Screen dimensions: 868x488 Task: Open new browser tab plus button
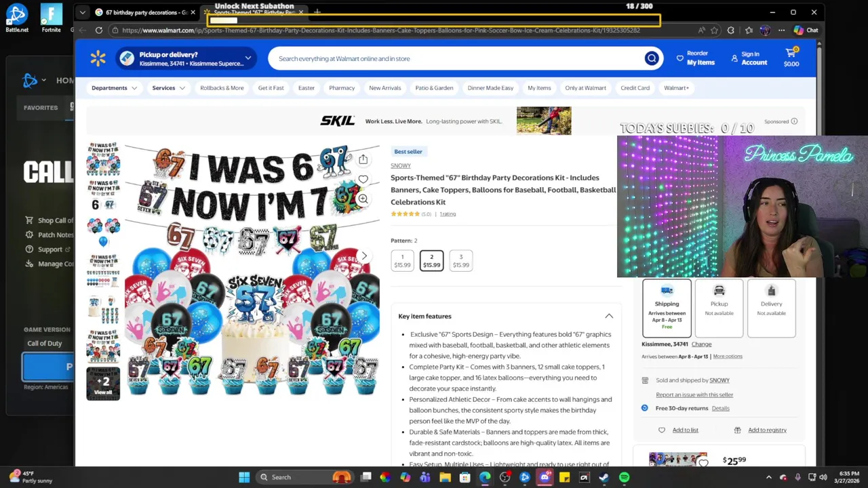pos(317,12)
